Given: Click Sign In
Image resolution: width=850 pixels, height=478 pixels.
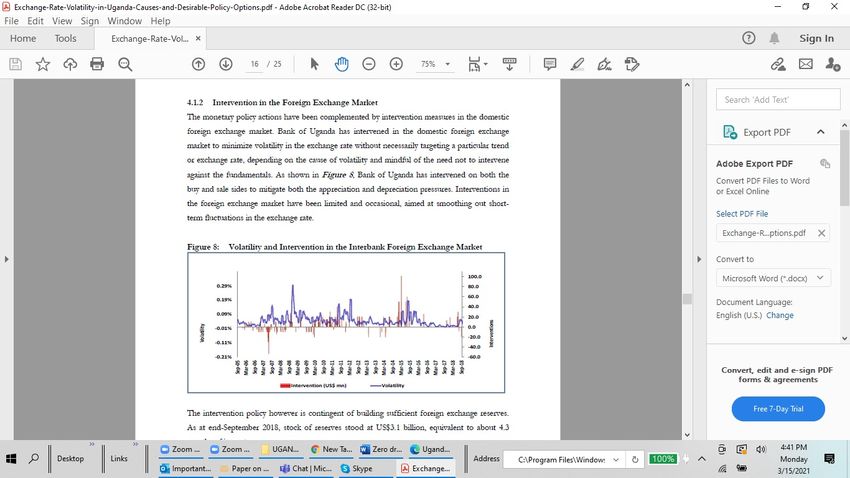Looking at the screenshot, I should pos(816,38).
